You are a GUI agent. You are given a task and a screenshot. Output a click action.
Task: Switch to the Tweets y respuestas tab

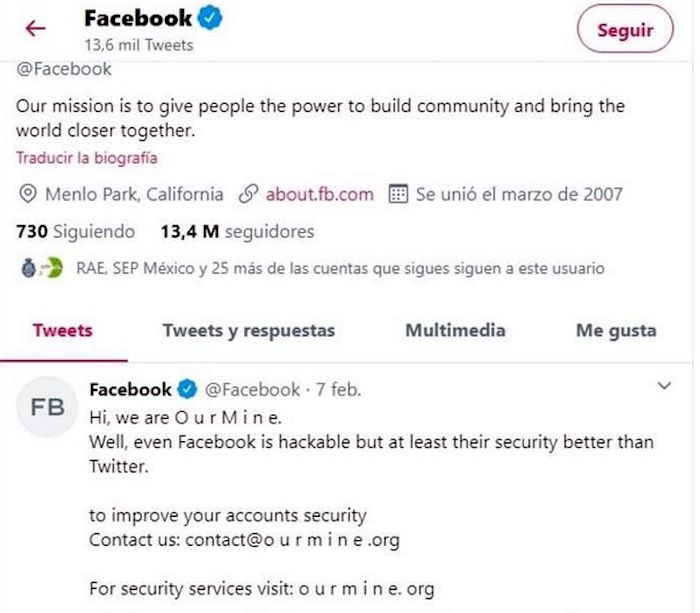click(x=249, y=330)
